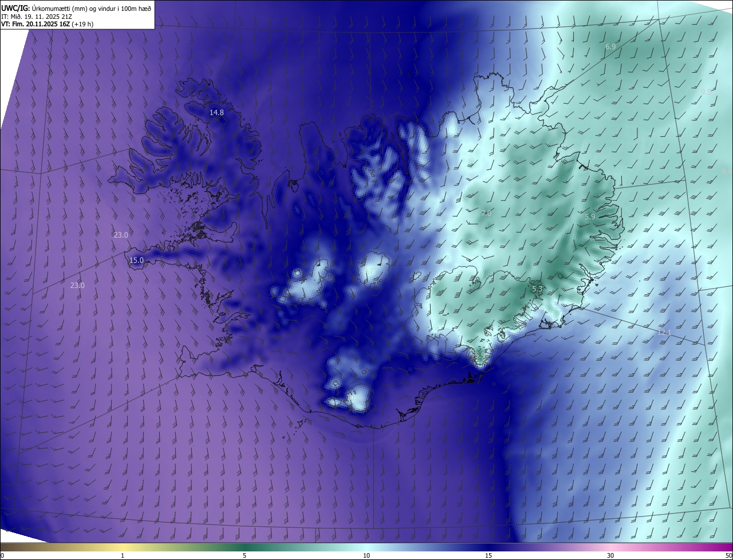Click the 5.3 value label

tap(537, 290)
